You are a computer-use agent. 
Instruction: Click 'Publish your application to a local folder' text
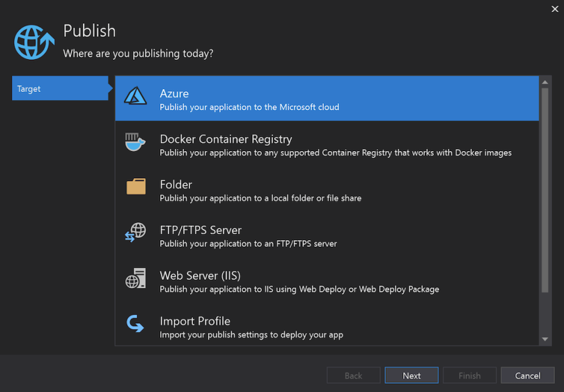click(x=260, y=198)
